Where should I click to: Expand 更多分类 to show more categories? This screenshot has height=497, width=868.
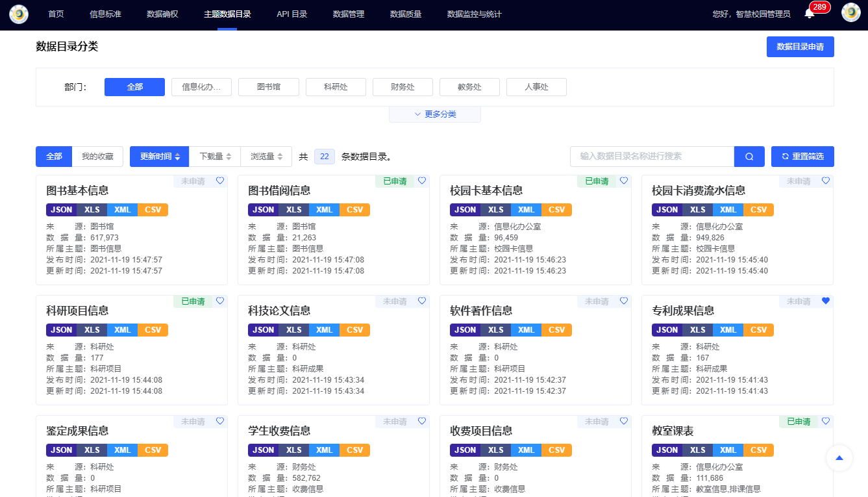(x=434, y=113)
